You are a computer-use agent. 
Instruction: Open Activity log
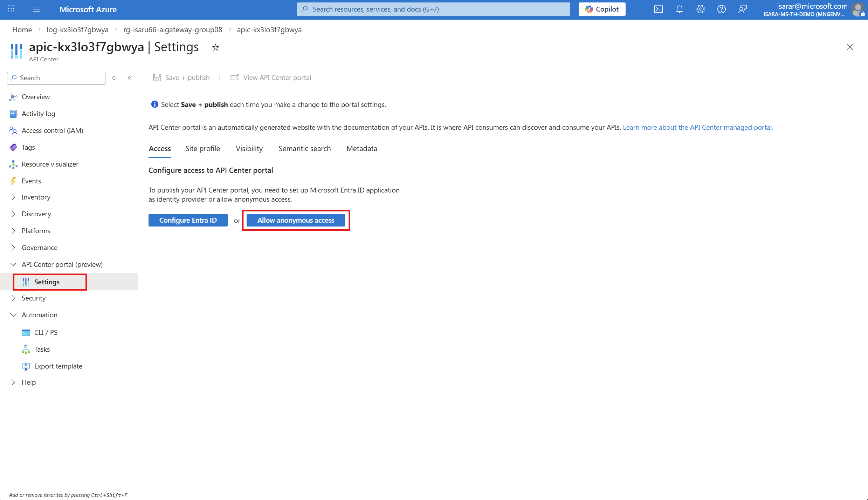point(39,114)
